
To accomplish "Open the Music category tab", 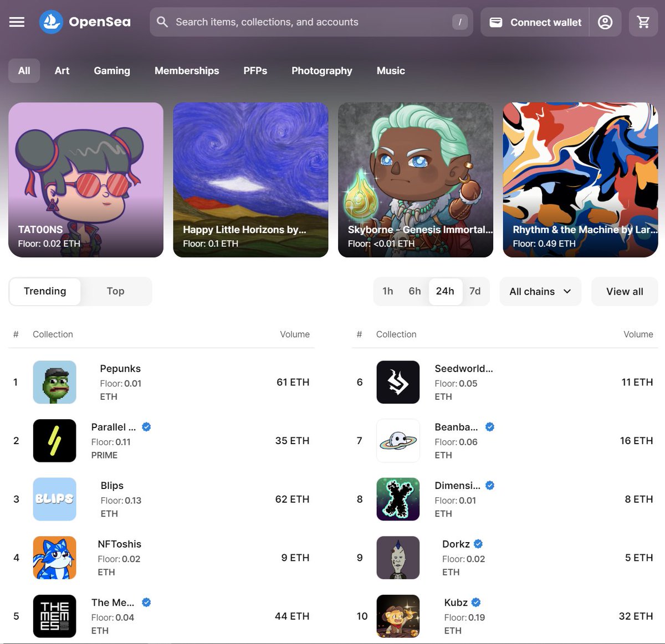I will 391,71.
